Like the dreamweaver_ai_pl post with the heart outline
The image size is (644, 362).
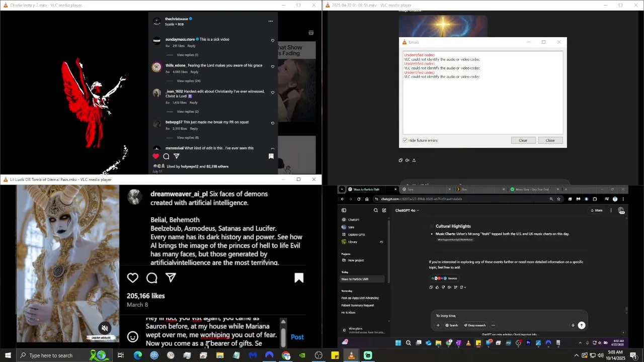coord(133,278)
